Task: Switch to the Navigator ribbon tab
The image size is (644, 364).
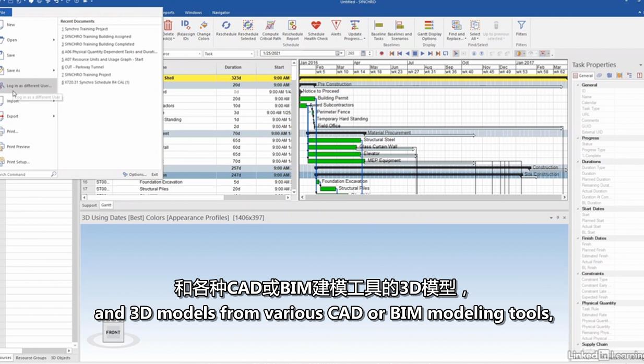Action: 221,13
